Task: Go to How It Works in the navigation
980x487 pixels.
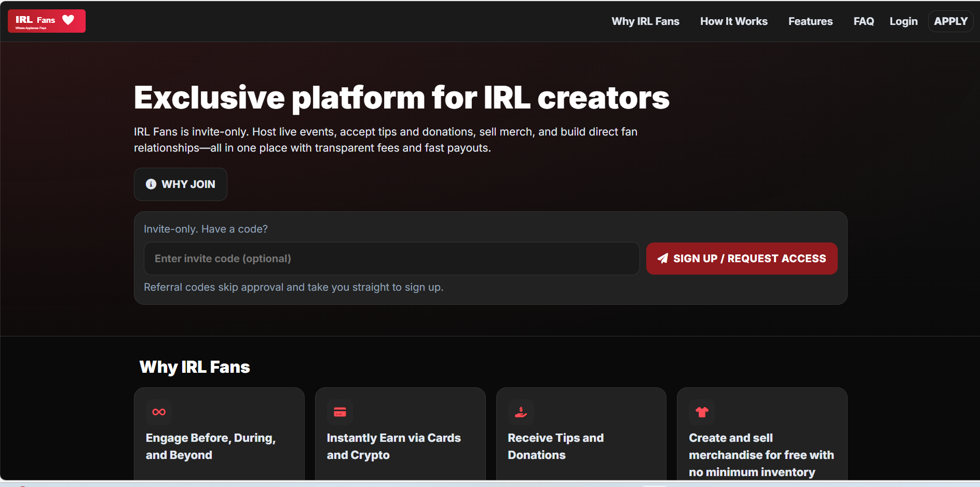Action: (x=733, y=21)
